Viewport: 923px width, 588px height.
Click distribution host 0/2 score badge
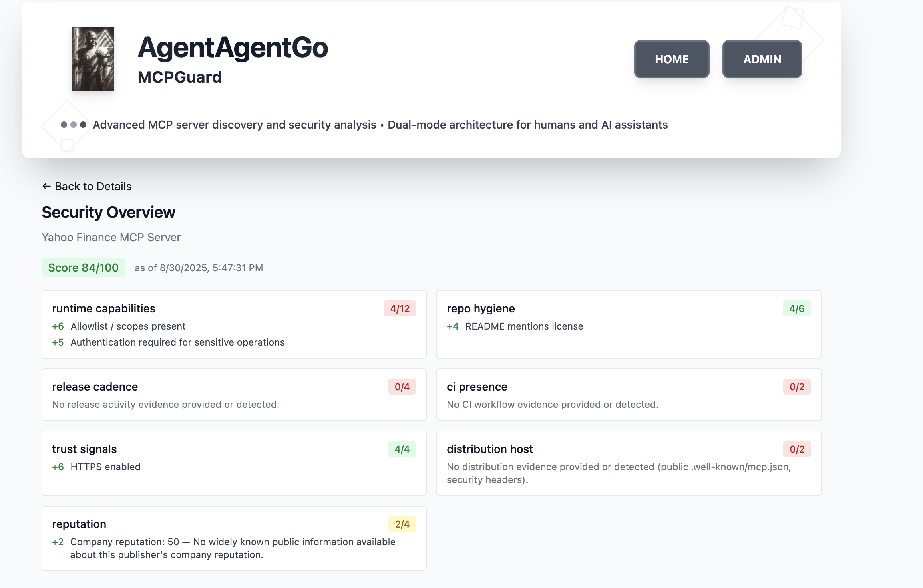click(x=796, y=449)
